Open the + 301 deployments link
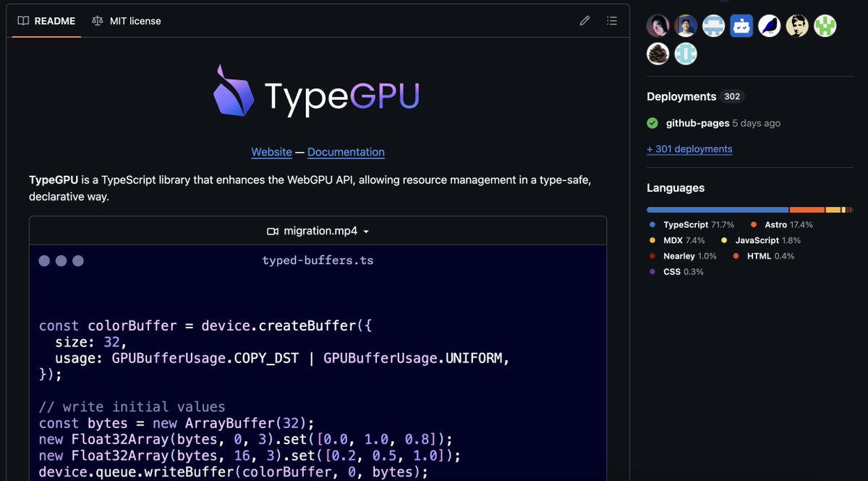The width and height of the screenshot is (868, 481). click(689, 149)
